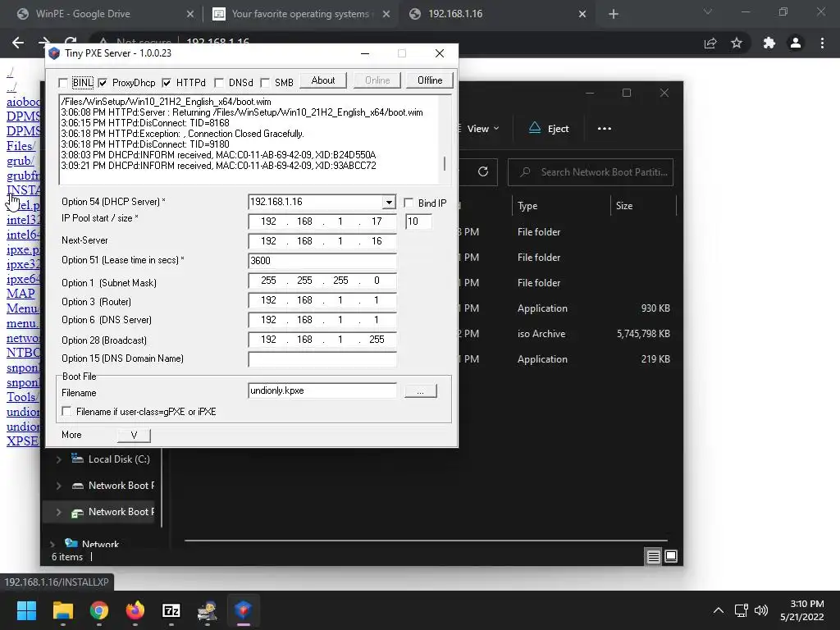Expand Local Disk (C:) in navigation pane

point(59,459)
